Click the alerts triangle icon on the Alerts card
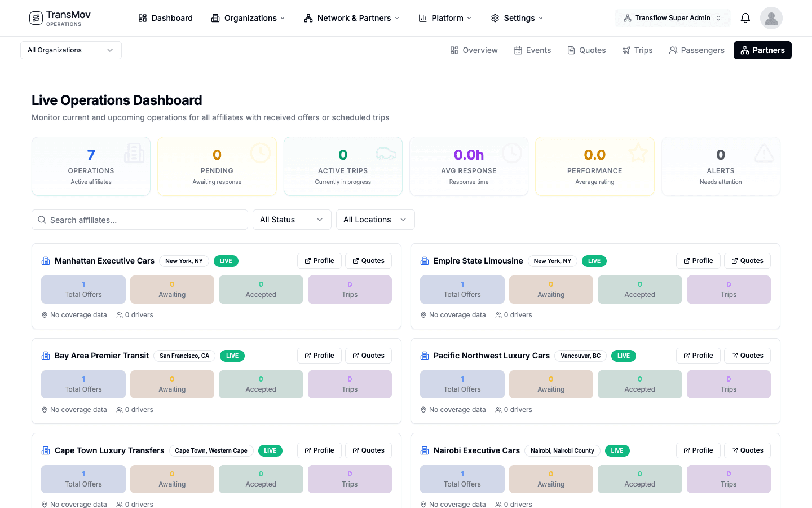Viewport: 812px width, 508px height. click(764, 153)
